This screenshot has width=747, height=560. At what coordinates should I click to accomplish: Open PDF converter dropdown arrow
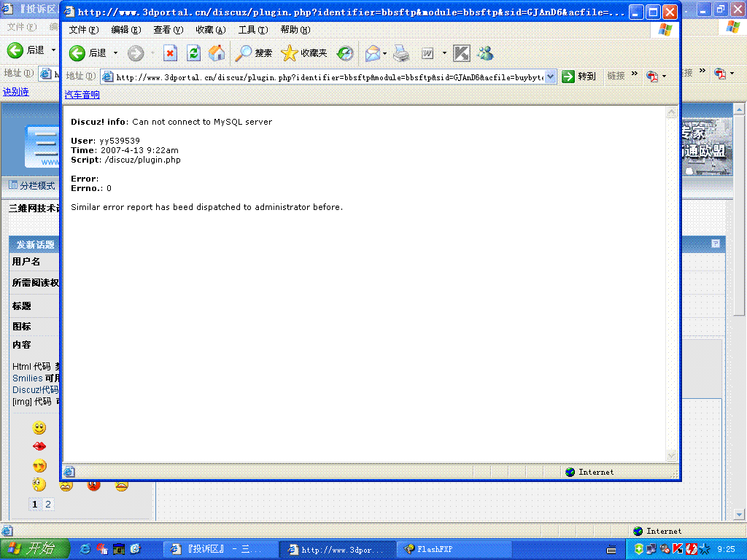(x=664, y=76)
